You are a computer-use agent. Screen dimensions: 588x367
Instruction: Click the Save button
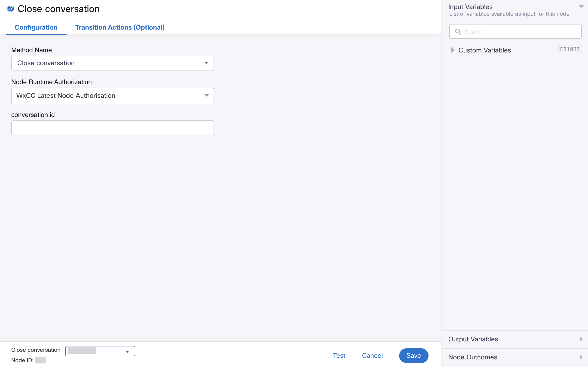413,355
